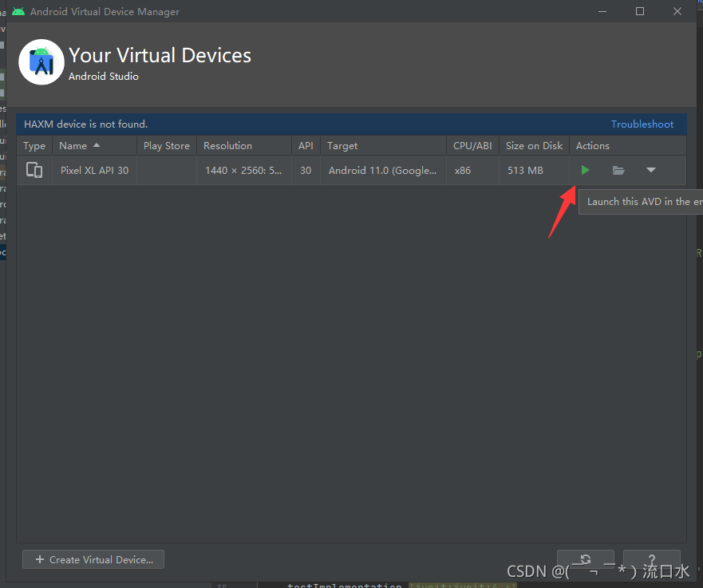Click the Android icon in title bar

coord(18,11)
